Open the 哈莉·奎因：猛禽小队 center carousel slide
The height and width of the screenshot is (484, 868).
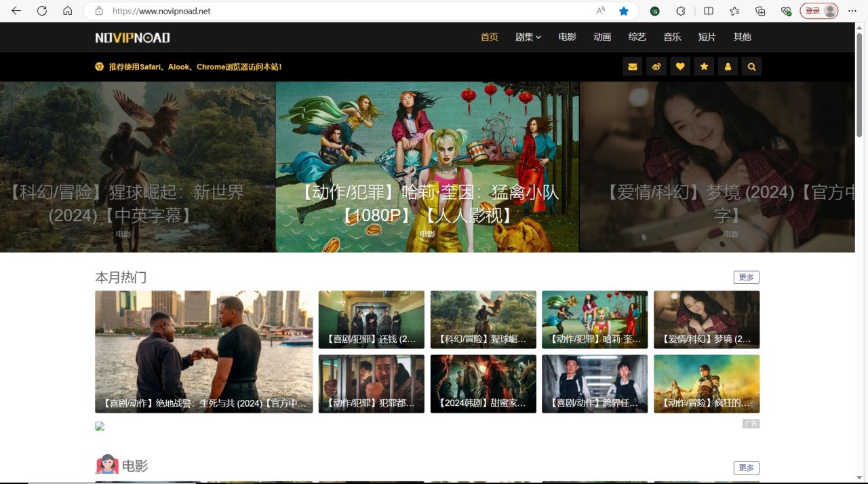tap(427, 167)
